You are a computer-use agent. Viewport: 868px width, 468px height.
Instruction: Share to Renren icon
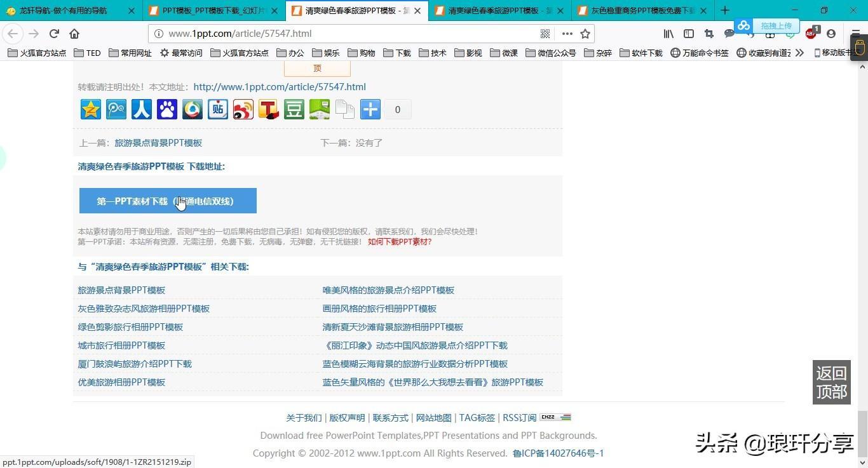[x=142, y=109]
